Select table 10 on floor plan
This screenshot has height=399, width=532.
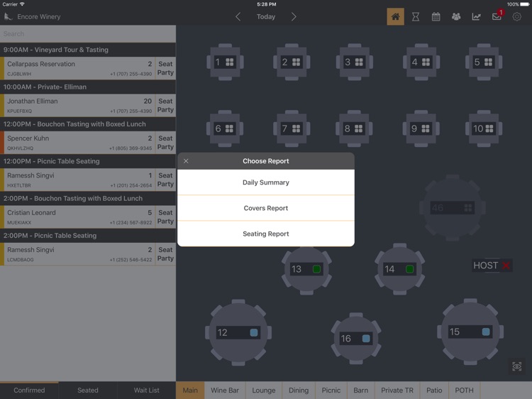(484, 129)
